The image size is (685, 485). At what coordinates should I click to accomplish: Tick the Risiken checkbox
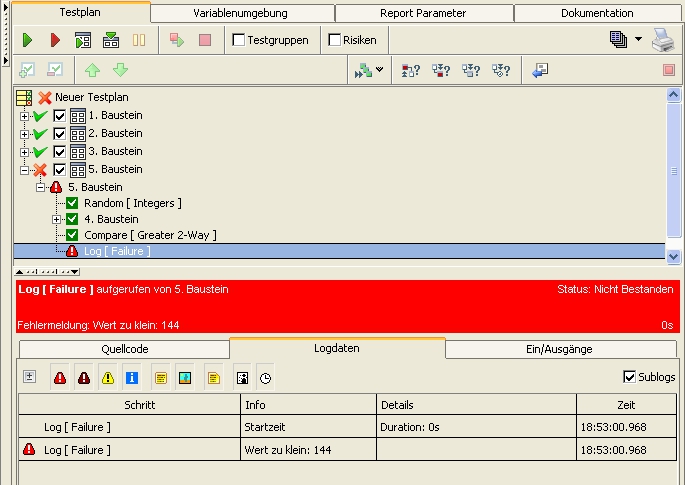[x=334, y=40]
